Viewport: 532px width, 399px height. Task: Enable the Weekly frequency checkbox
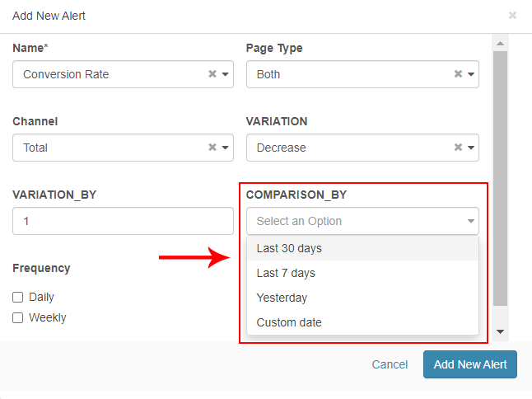point(17,318)
